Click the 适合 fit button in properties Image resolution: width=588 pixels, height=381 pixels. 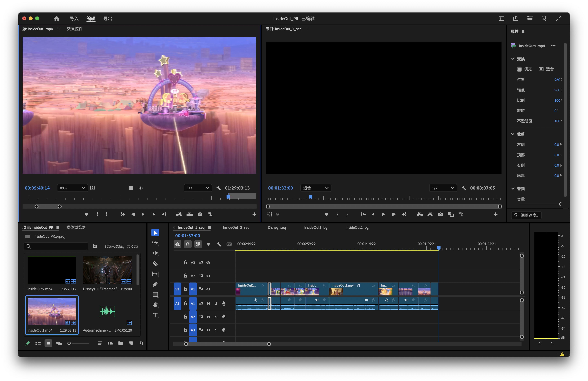[x=546, y=69]
